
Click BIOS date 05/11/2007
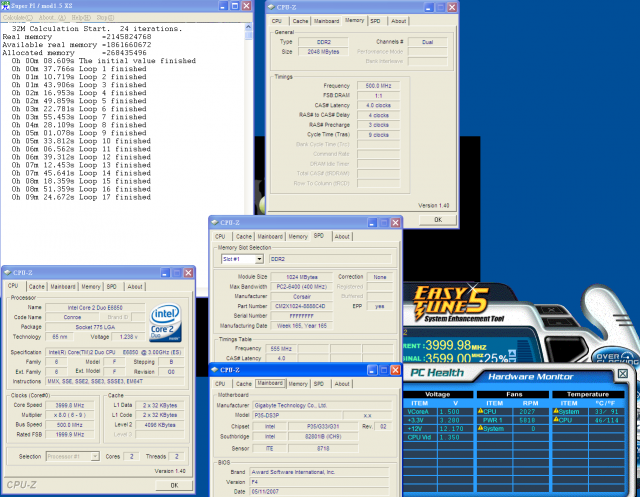pos(319,491)
